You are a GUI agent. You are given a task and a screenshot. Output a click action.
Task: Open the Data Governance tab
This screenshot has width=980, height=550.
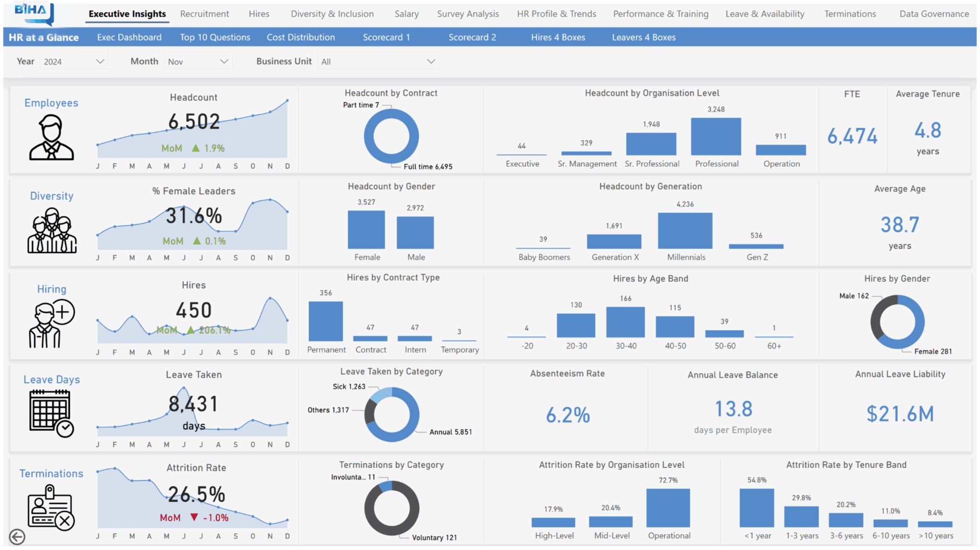[934, 14]
